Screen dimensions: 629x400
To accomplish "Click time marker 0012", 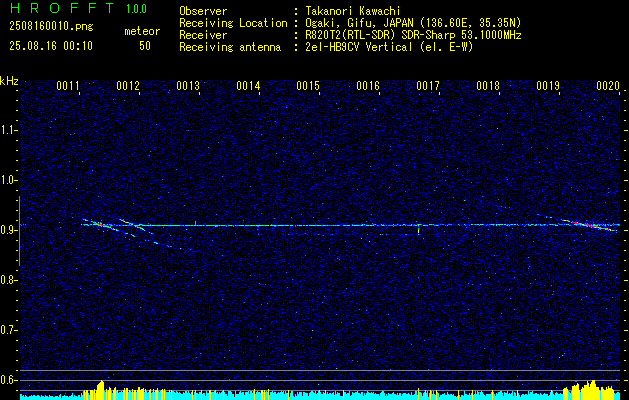I will (128, 86).
